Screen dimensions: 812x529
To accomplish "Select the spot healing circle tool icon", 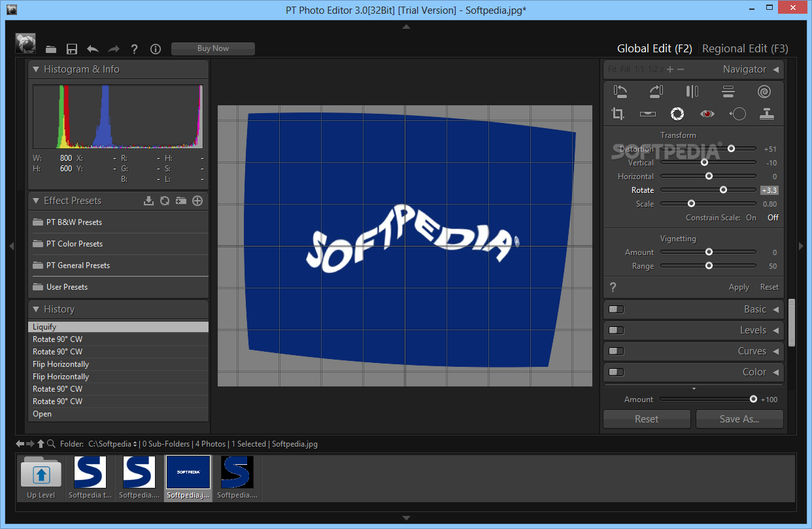I will [x=737, y=114].
